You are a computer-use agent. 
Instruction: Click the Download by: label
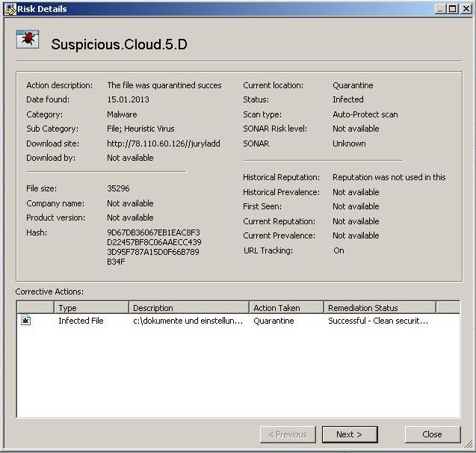coord(51,158)
